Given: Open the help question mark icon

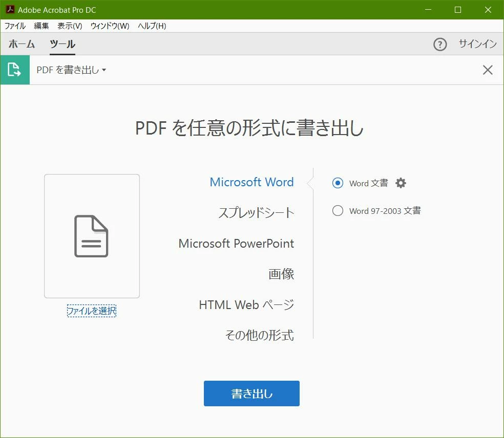Looking at the screenshot, I should 439,45.
